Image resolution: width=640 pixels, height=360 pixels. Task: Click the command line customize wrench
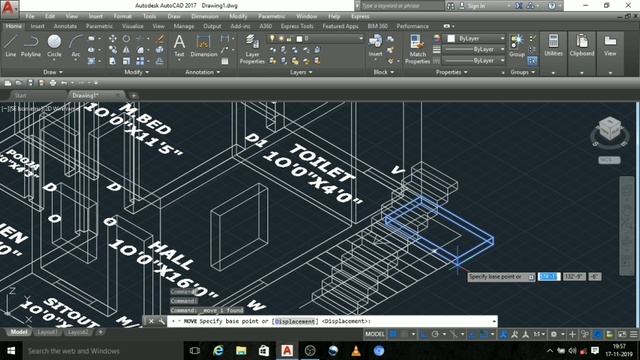click(162, 321)
